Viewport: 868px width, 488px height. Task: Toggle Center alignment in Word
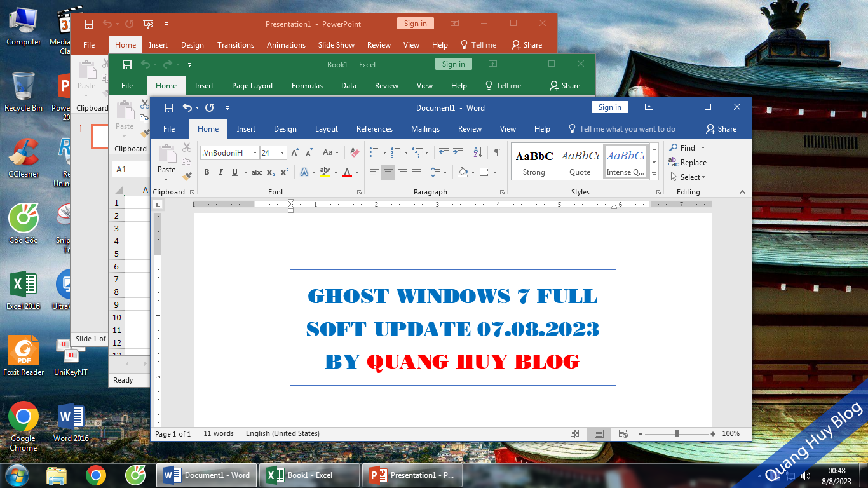pos(388,172)
